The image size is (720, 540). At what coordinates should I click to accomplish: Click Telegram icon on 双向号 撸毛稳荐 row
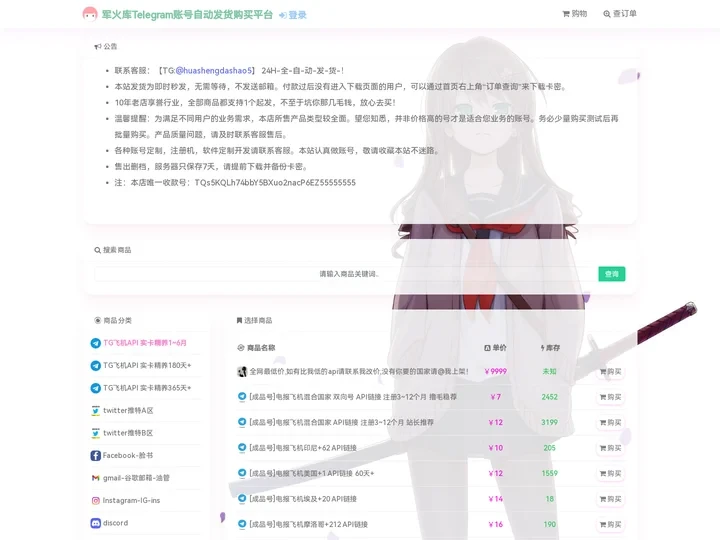242,397
